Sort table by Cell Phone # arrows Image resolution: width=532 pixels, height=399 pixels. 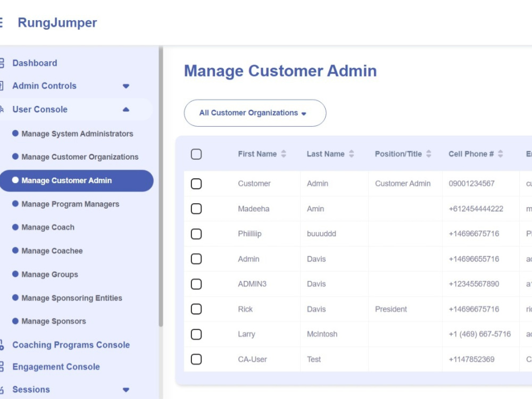[501, 154]
